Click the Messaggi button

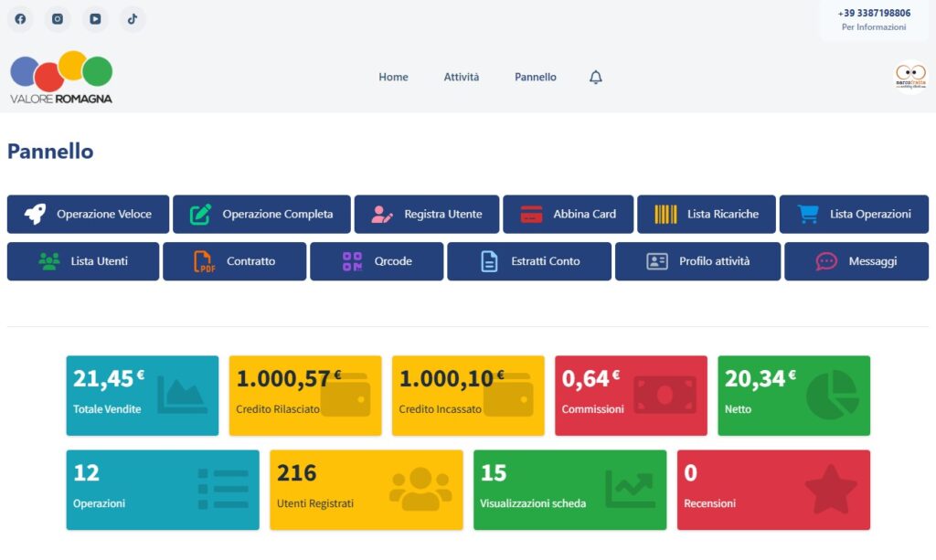click(x=856, y=261)
